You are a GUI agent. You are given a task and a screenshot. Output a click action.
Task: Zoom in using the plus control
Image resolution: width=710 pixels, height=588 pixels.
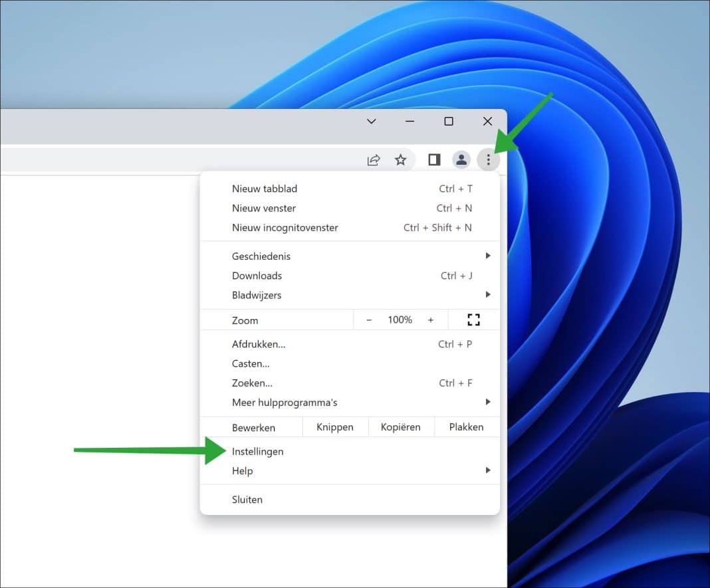click(431, 320)
